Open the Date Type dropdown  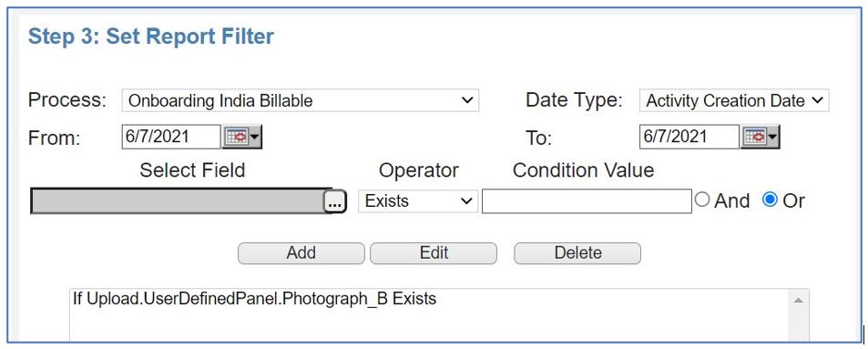734,100
